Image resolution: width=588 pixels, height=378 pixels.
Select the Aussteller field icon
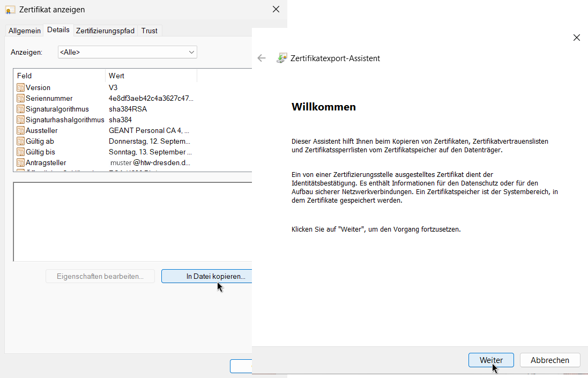pos(21,130)
